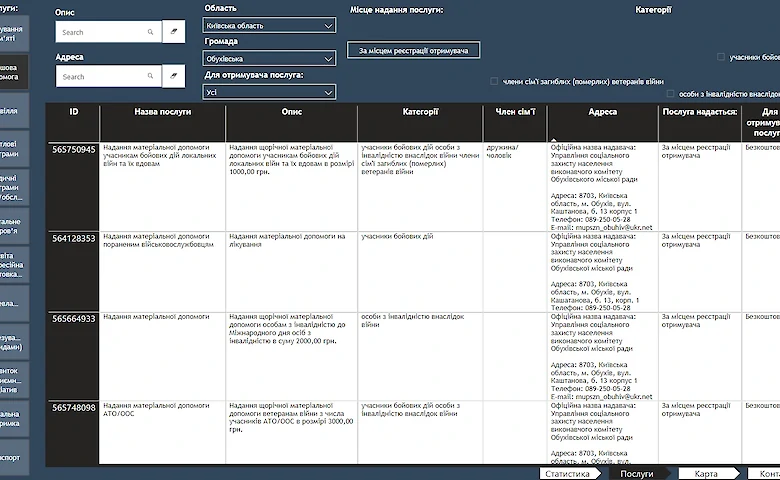Click the Назва послуги column header
780x480 pixels.
163,112
